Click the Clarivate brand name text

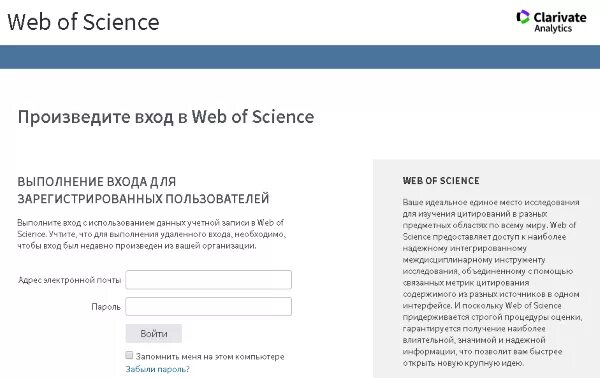(560, 17)
